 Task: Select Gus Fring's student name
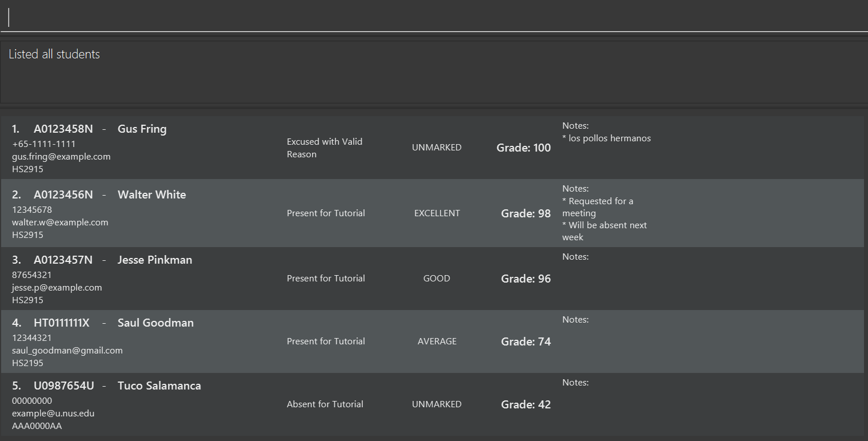click(142, 129)
